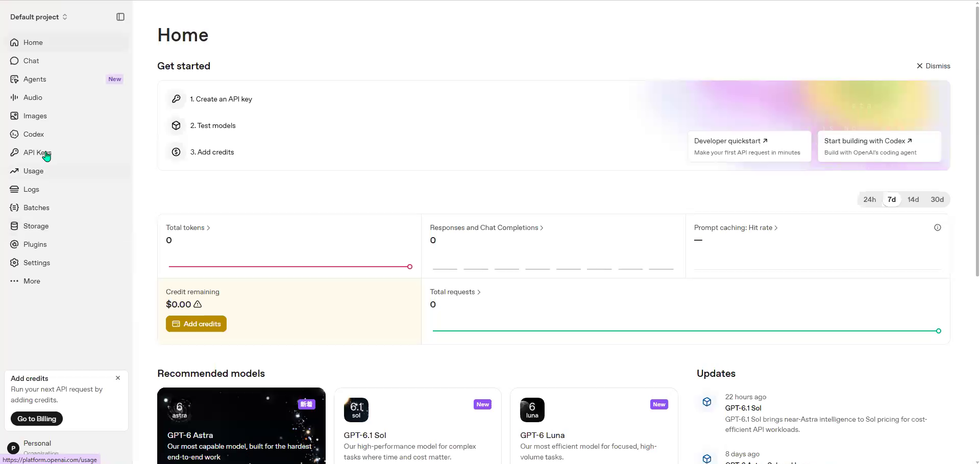Open Chat via the speech bubble icon
The width and height of the screenshot is (980, 464).
14,61
